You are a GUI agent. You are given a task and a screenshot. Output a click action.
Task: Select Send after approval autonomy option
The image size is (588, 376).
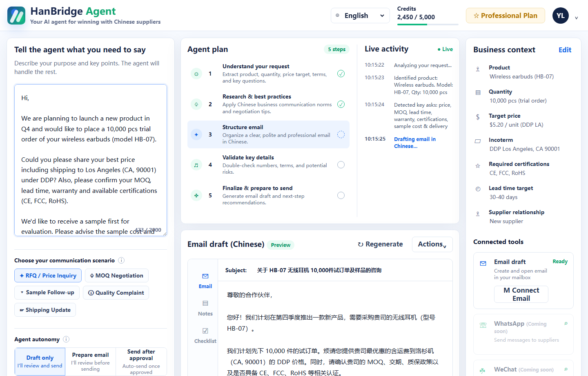pyautogui.click(x=141, y=361)
